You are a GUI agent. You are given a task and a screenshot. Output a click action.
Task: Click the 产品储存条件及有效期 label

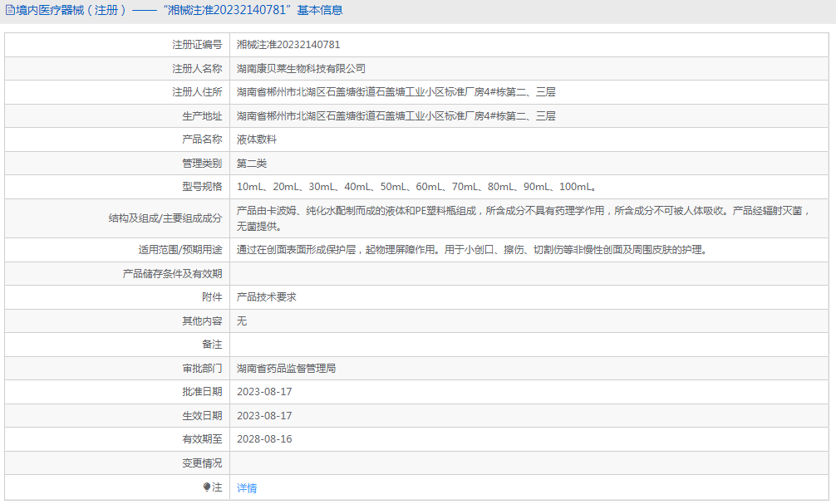172,274
